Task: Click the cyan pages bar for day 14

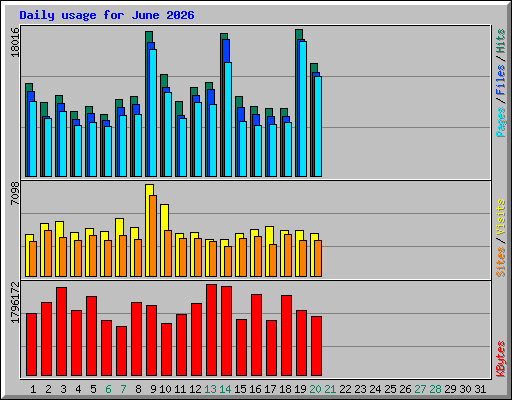Action: tap(228, 119)
